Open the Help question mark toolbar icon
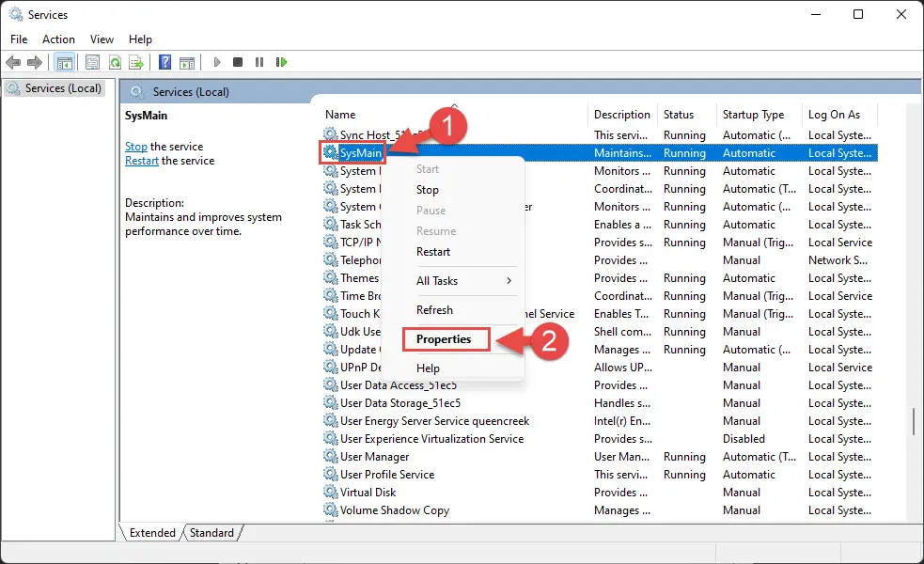This screenshot has width=924, height=564. (165, 62)
